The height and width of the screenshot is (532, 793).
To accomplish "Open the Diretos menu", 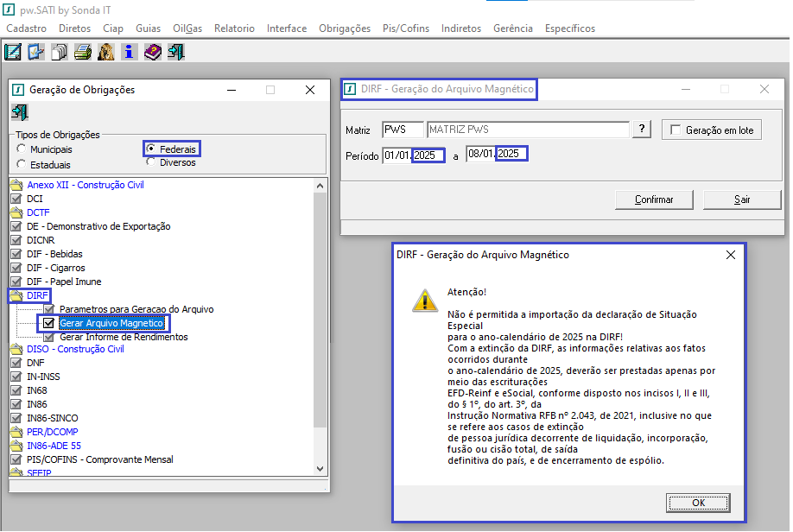I will [x=75, y=28].
